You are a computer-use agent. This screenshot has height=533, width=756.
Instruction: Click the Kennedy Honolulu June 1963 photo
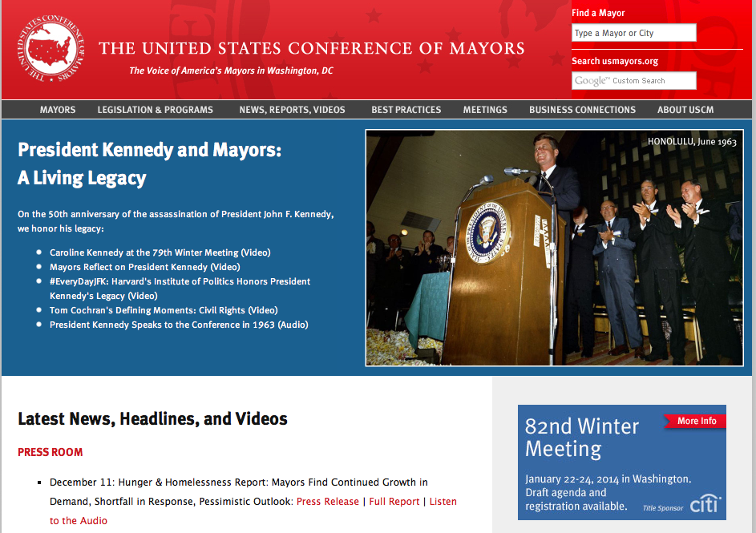click(x=555, y=248)
